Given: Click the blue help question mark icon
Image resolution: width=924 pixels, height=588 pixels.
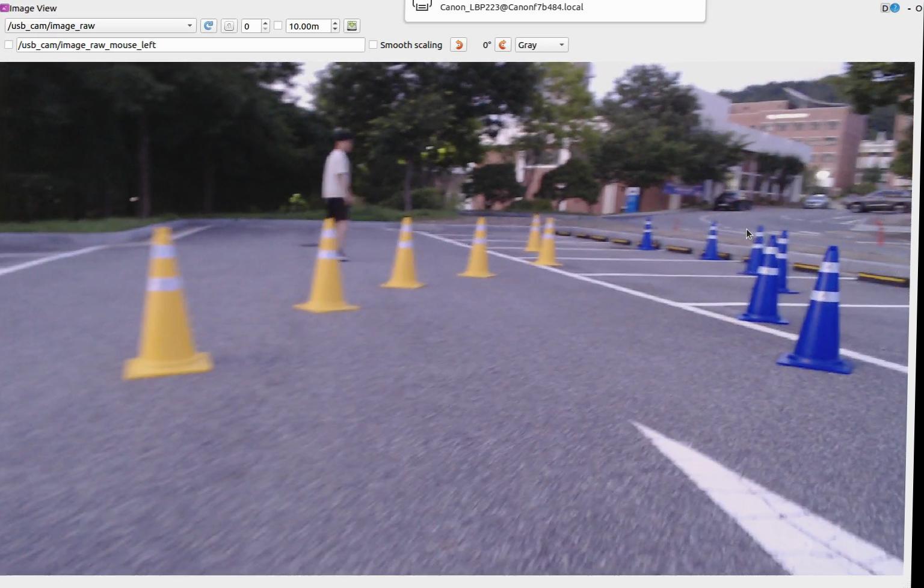Looking at the screenshot, I should pyautogui.click(x=895, y=8).
